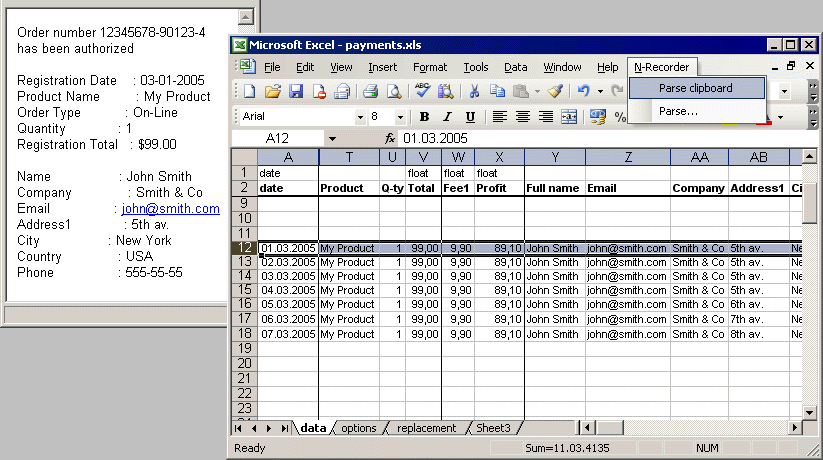Click the Copy icon
This screenshot has width=823, height=460.
click(497, 91)
